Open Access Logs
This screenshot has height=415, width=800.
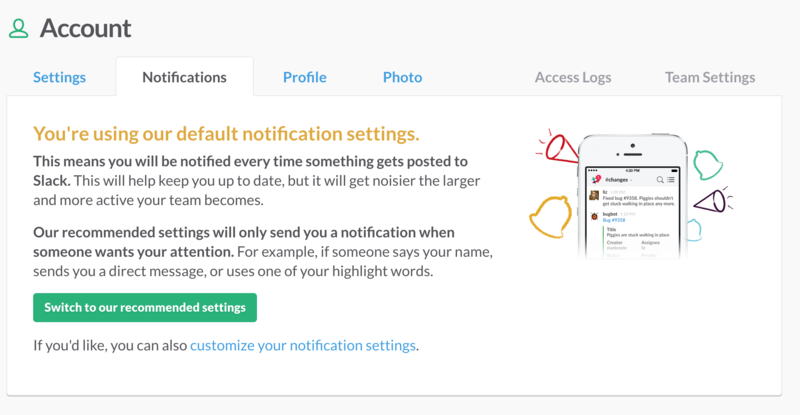[x=573, y=77]
